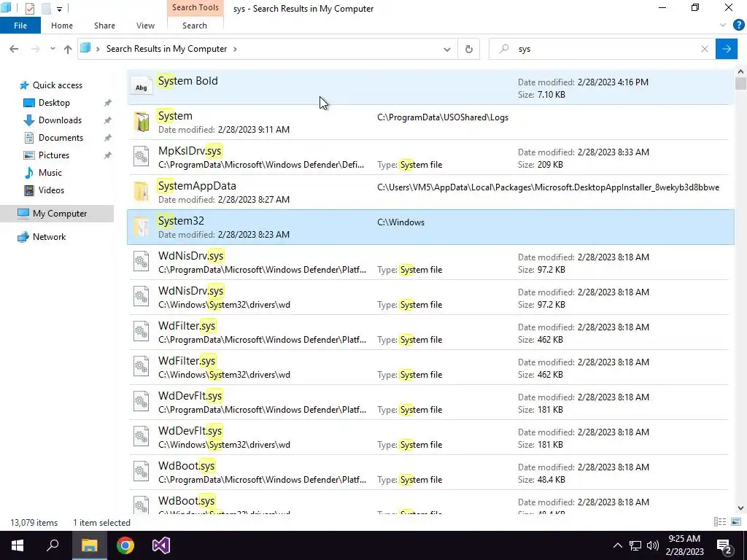Go back with the back arrow

(x=14, y=49)
